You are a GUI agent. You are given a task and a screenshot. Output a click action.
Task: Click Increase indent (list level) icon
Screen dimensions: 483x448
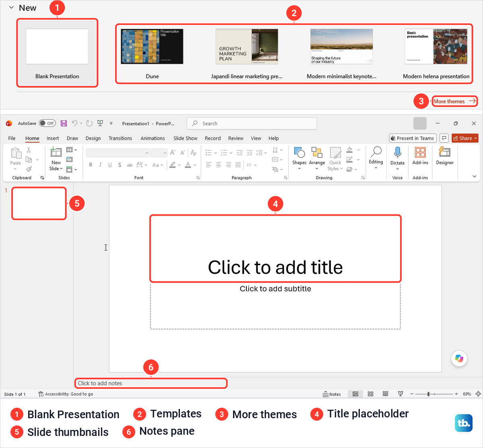pos(249,153)
